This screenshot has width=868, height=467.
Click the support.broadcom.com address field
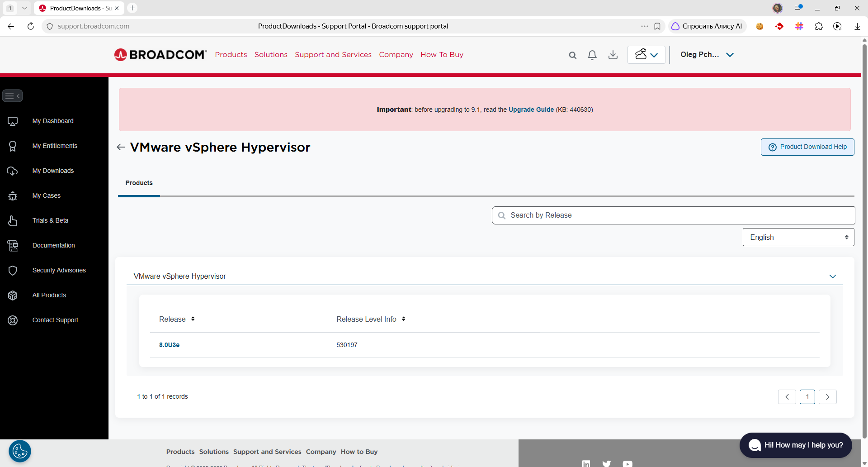(x=94, y=26)
